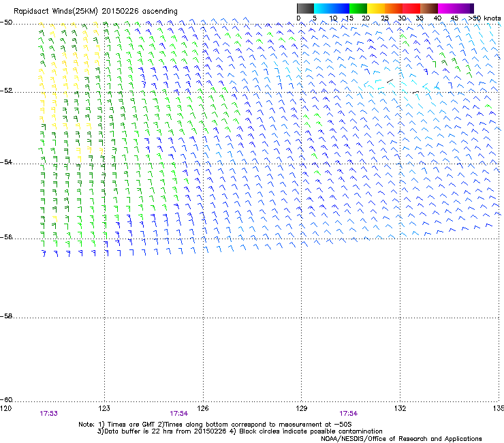Click the NOAA/NESDIS Office of Research credit
Image resolution: width=504 pixels, height=443 pixels.
(401, 438)
